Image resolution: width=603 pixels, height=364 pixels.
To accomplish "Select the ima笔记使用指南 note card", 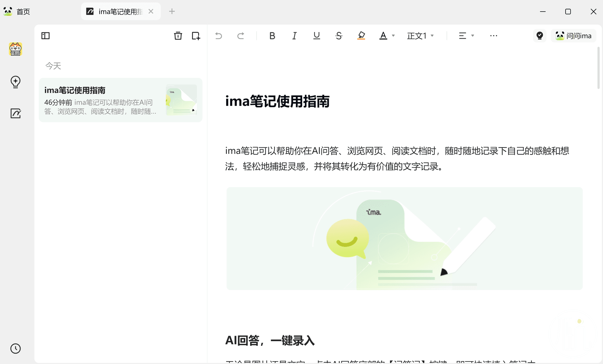I will click(121, 100).
